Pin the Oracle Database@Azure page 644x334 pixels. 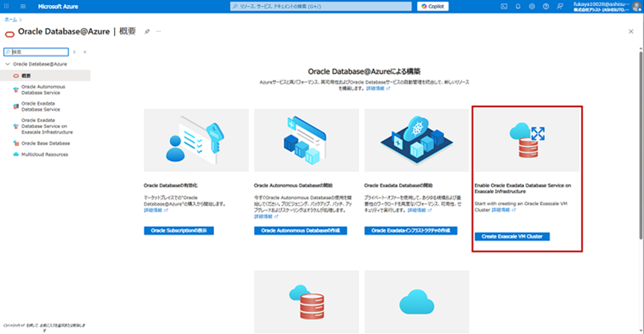[147, 32]
